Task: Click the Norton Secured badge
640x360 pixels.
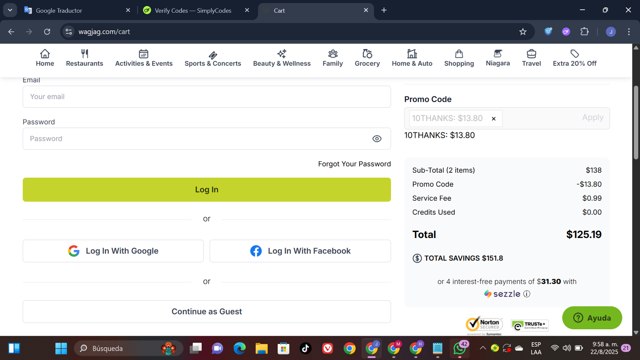Action: point(484,325)
